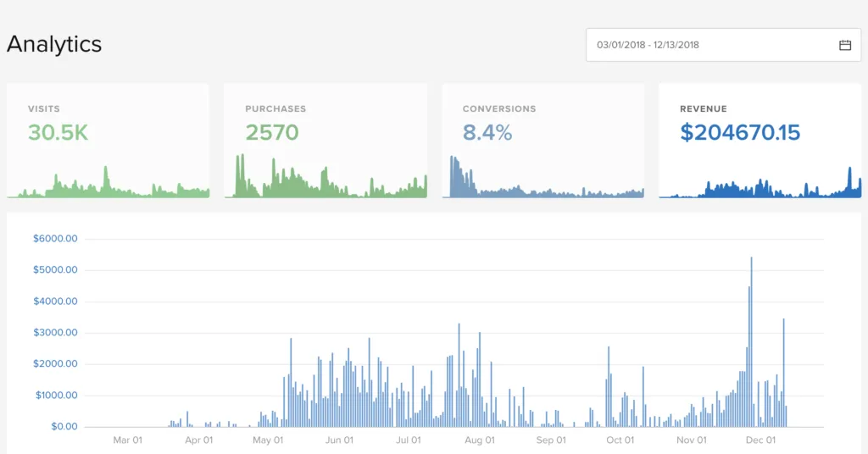Click the $204670.15 revenue total
The height and width of the screenshot is (454, 868).
pyautogui.click(x=740, y=133)
